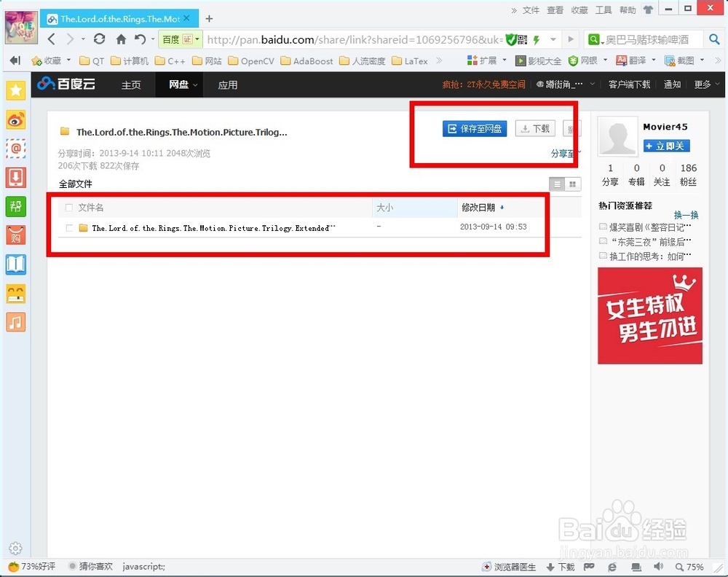Switch to grid view icon

(x=573, y=184)
